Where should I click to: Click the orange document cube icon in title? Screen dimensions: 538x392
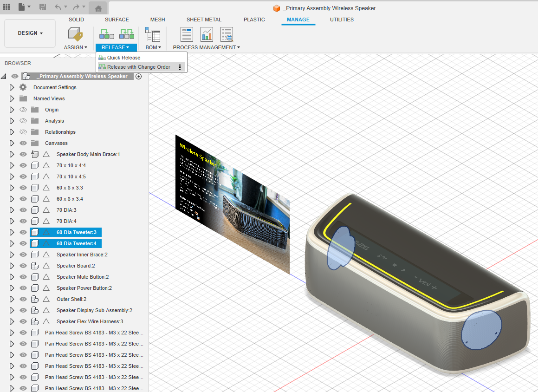pyautogui.click(x=277, y=8)
